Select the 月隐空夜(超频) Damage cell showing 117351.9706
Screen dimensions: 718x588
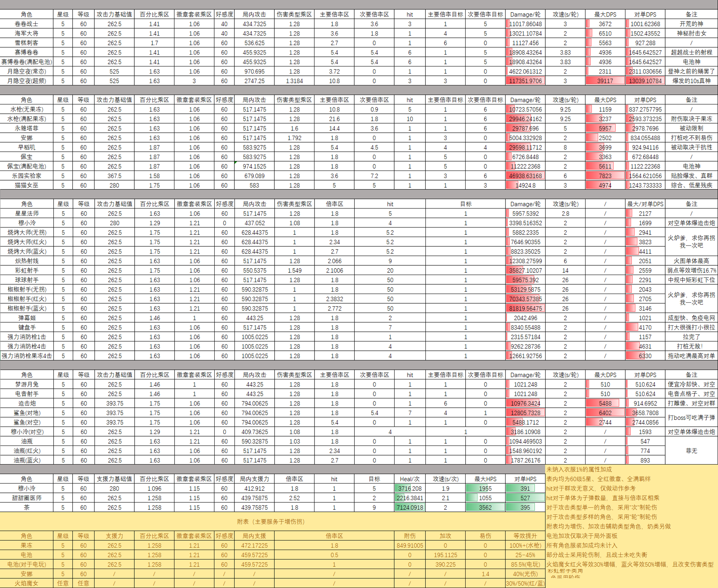(x=525, y=81)
